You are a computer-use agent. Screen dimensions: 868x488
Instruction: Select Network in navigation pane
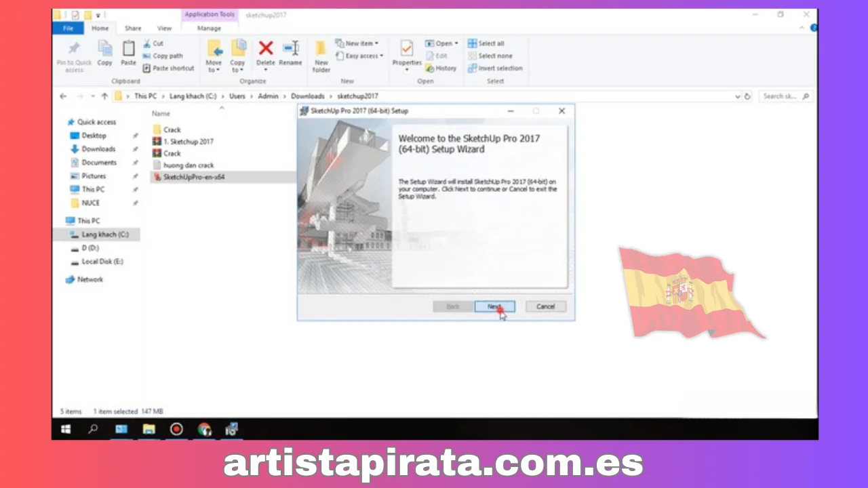pyautogui.click(x=90, y=279)
